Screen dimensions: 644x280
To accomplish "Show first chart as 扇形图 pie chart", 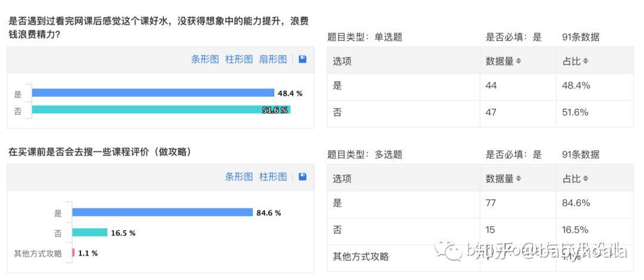I will [273, 59].
